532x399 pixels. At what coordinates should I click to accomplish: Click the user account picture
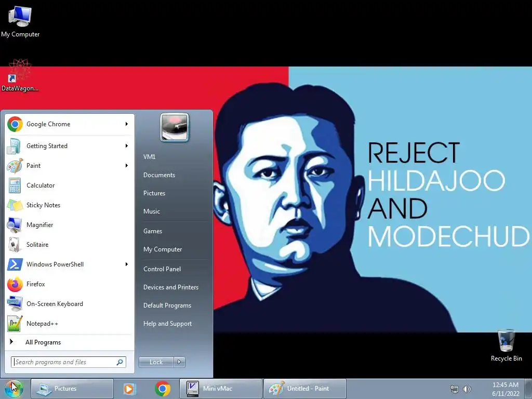[175, 127]
